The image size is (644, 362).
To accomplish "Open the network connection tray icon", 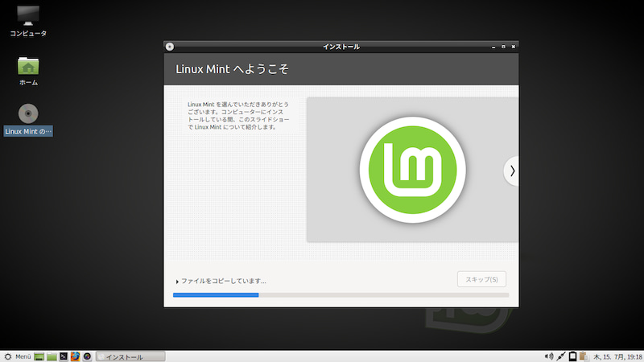I will pos(560,356).
